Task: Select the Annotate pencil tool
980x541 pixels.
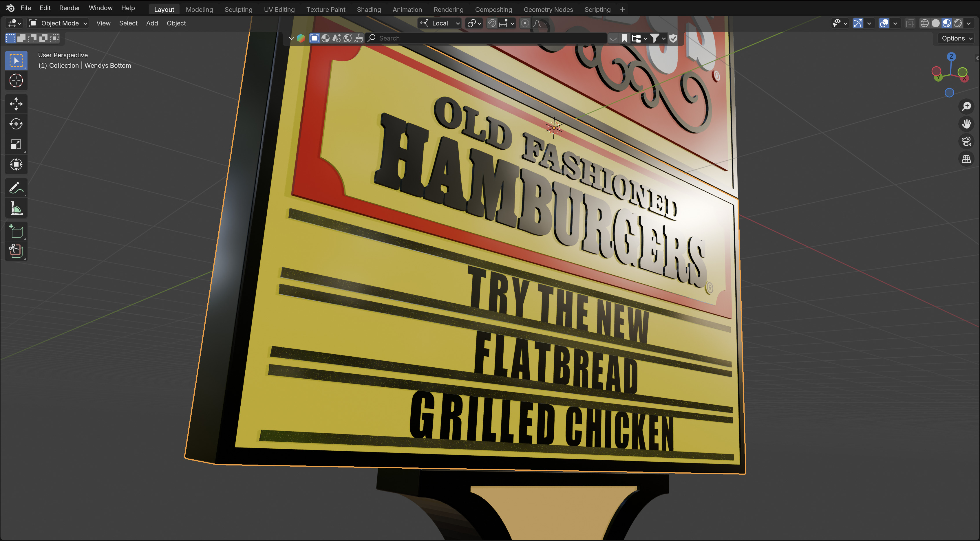Action: pyautogui.click(x=16, y=188)
